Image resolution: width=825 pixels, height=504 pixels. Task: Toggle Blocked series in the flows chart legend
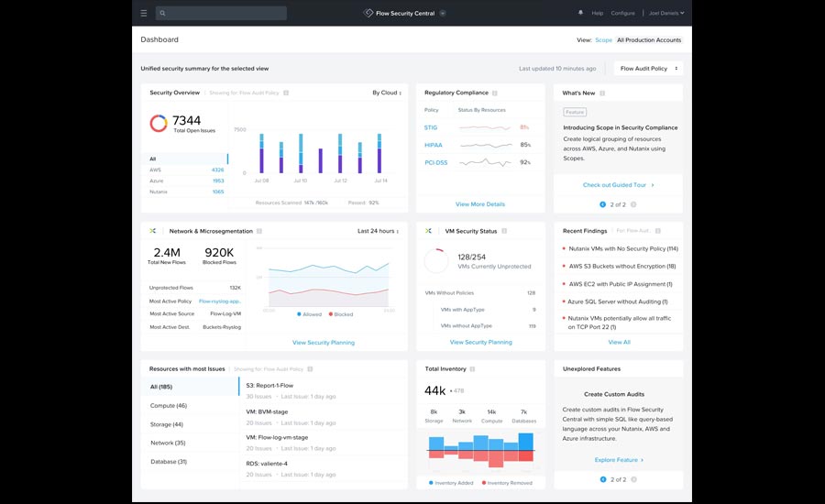pyautogui.click(x=340, y=314)
